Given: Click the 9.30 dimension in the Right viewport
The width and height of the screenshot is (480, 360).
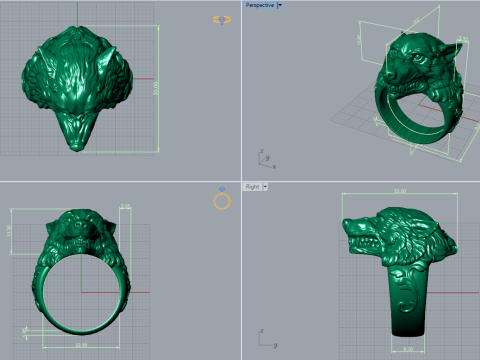Looking at the screenshot, I should (x=408, y=349).
